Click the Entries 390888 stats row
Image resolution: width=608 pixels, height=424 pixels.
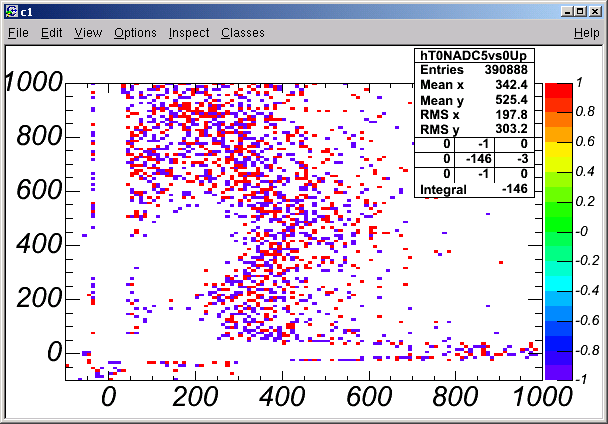[474, 70]
